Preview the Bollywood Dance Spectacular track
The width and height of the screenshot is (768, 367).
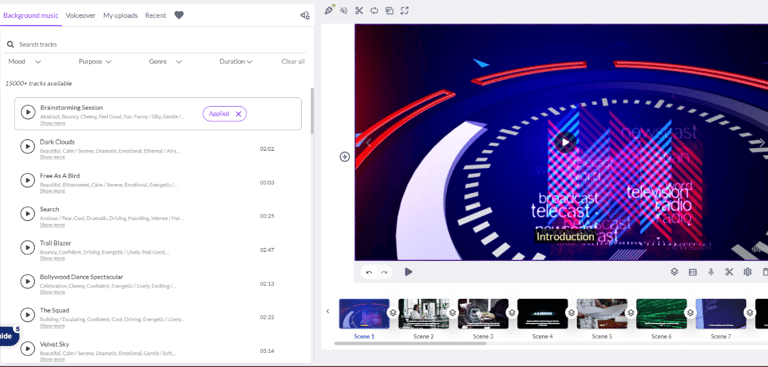click(x=27, y=281)
